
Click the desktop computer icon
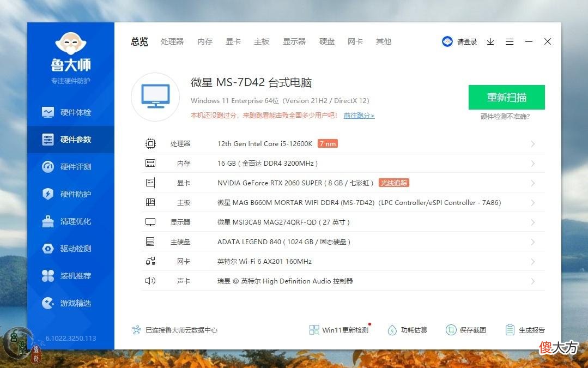tap(155, 97)
